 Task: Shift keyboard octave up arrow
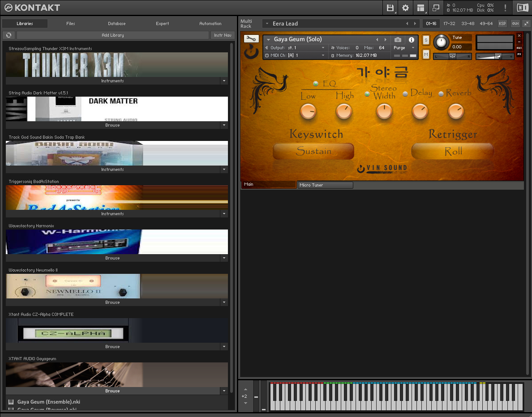click(246, 389)
